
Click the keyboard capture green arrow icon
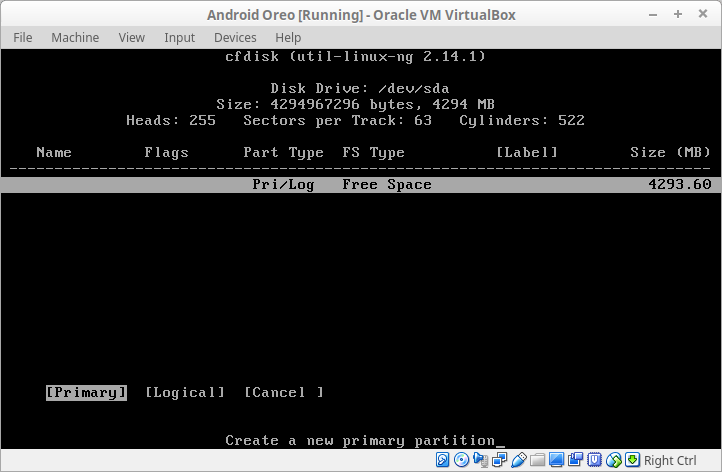[632, 460]
